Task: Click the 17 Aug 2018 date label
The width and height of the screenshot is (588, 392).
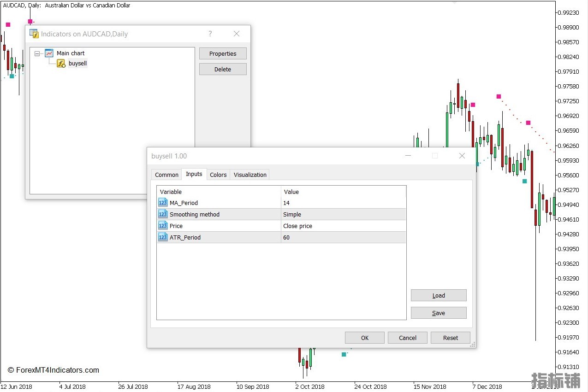Action: [x=194, y=386]
